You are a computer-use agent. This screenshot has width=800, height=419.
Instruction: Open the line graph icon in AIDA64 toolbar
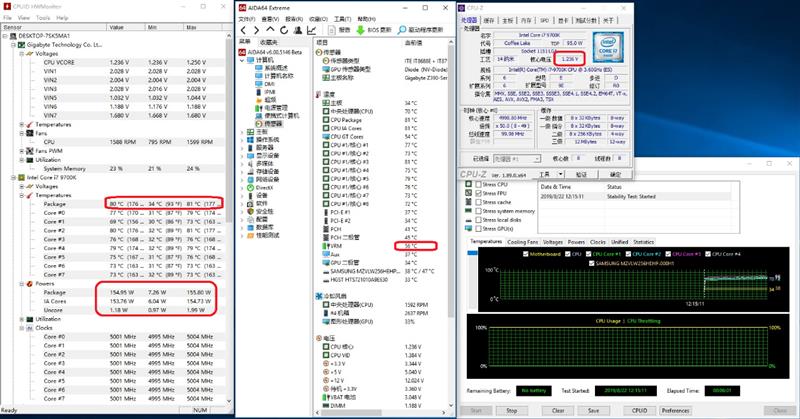[x=311, y=30]
